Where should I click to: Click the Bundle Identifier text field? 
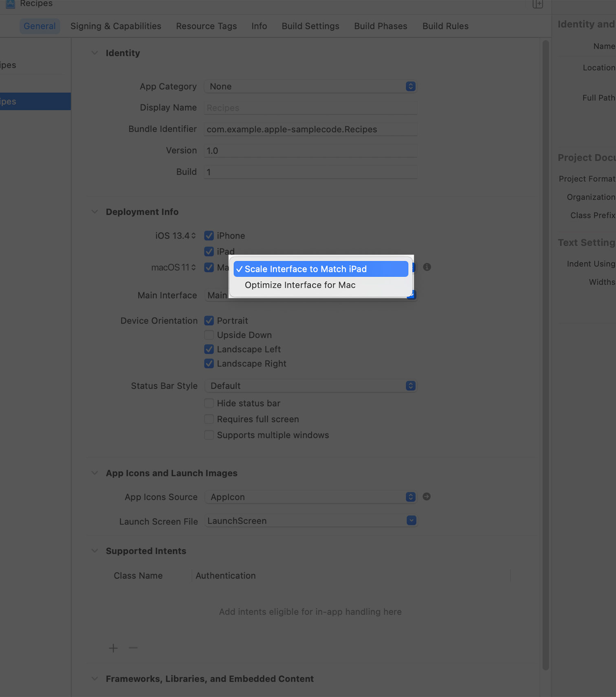310,129
